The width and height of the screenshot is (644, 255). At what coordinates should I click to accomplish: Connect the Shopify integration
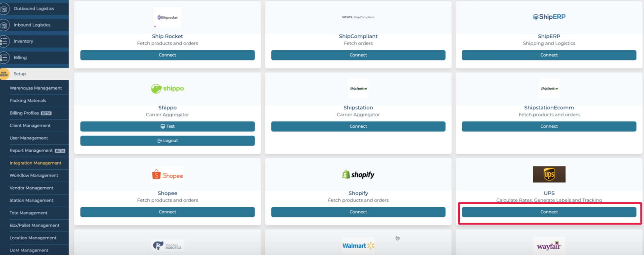click(x=358, y=212)
